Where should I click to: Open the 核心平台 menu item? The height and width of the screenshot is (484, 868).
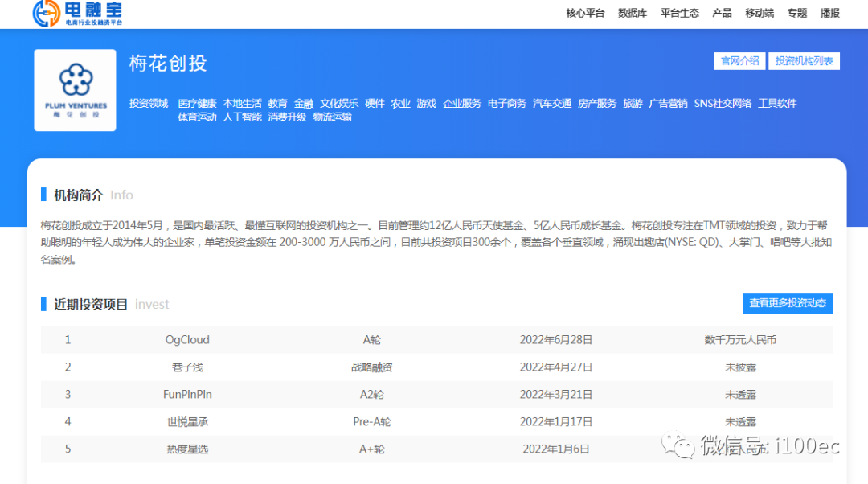[x=585, y=13]
